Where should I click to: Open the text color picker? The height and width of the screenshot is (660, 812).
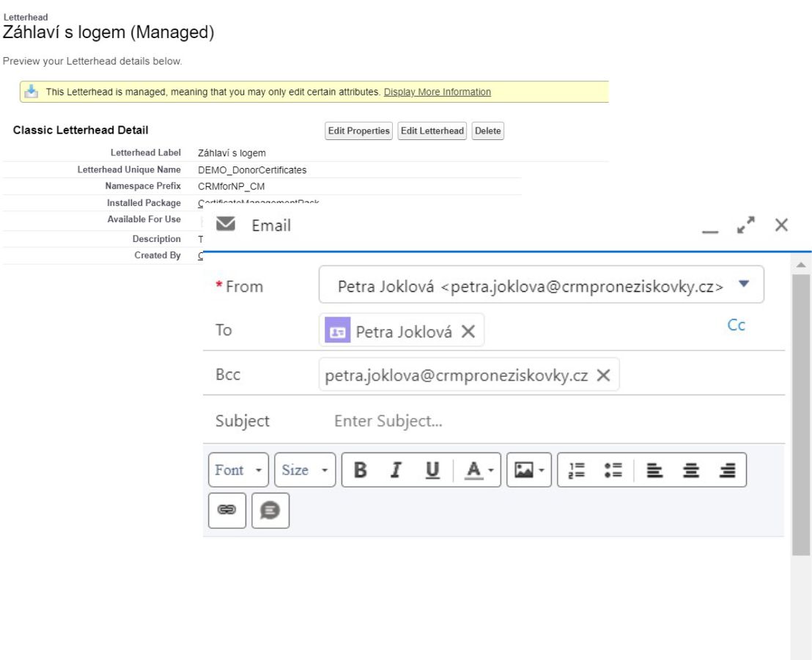[481, 470]
